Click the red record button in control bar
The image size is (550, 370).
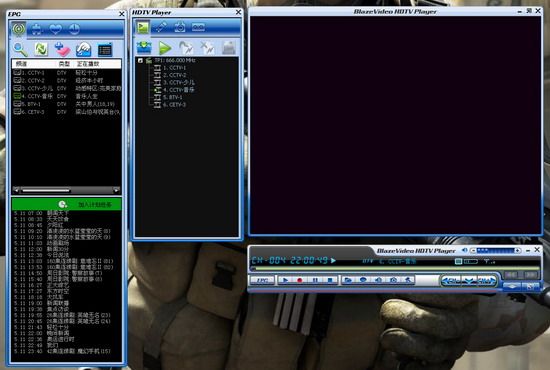tap(300, 280)
